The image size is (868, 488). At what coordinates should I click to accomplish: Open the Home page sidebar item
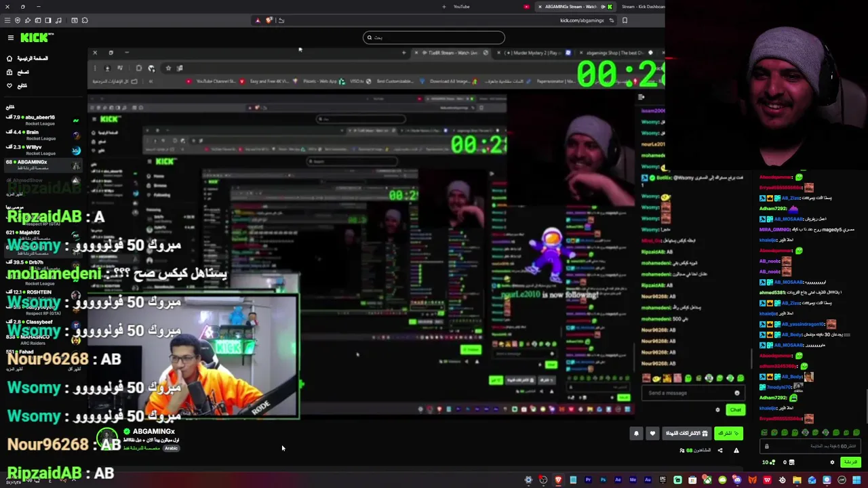coord(27,58)
